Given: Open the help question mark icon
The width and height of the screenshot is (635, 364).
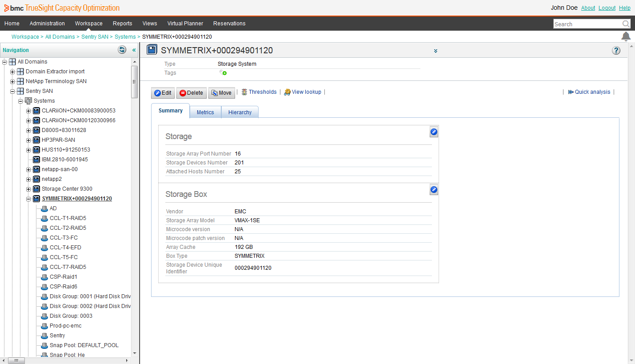Looking at the screenshot, I should pyautogui.click(x=616, y=51).
